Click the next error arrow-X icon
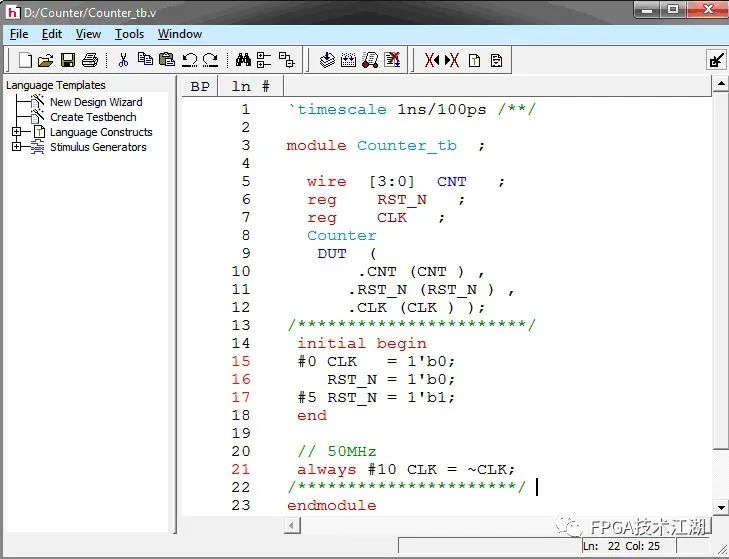The height and width of the screenshot is (559, 729). pyautogui.click(x=452, y=60)
